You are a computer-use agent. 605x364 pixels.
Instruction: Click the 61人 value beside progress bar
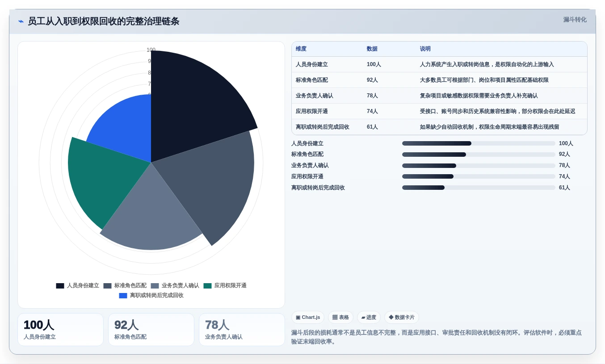tap(565, 188)
